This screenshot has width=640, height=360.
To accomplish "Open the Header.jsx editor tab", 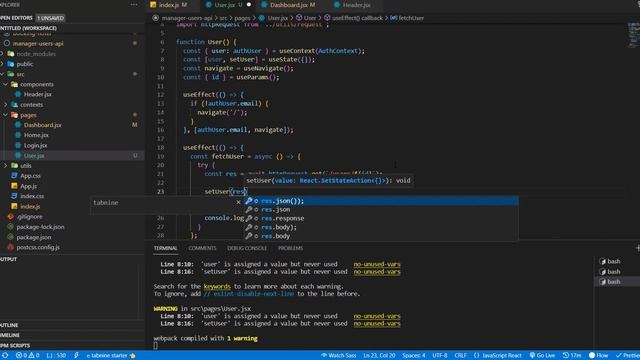I will pyautogui.click(x=352, y=5).
